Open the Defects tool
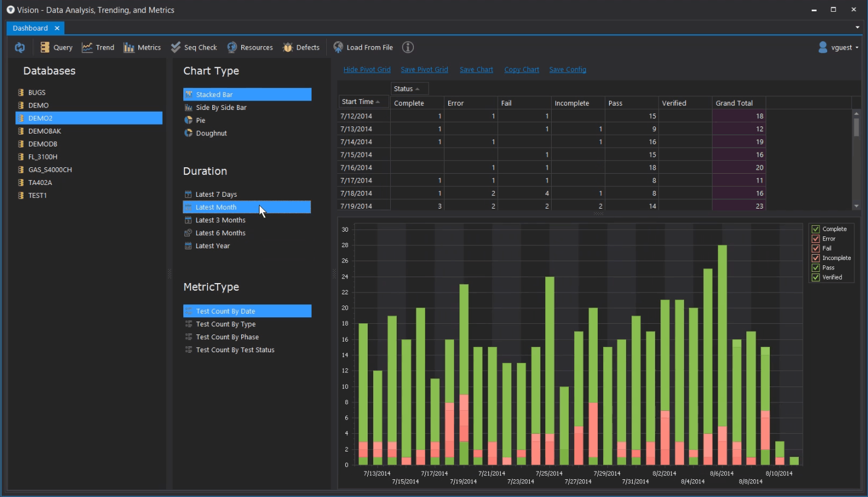The width and height of the screenshot is (868, 497). point(300,47)
